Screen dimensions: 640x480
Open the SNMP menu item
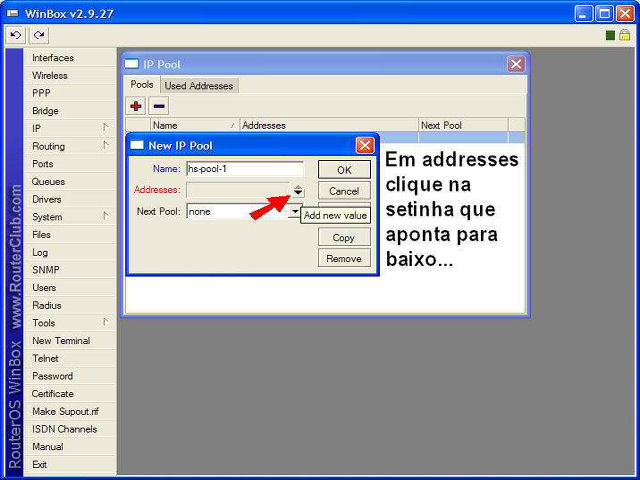pos(70,270)
